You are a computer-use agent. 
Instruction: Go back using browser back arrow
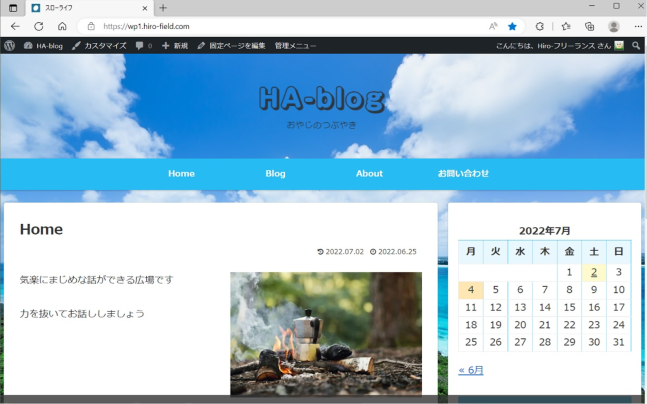click(x=15, y=26)
